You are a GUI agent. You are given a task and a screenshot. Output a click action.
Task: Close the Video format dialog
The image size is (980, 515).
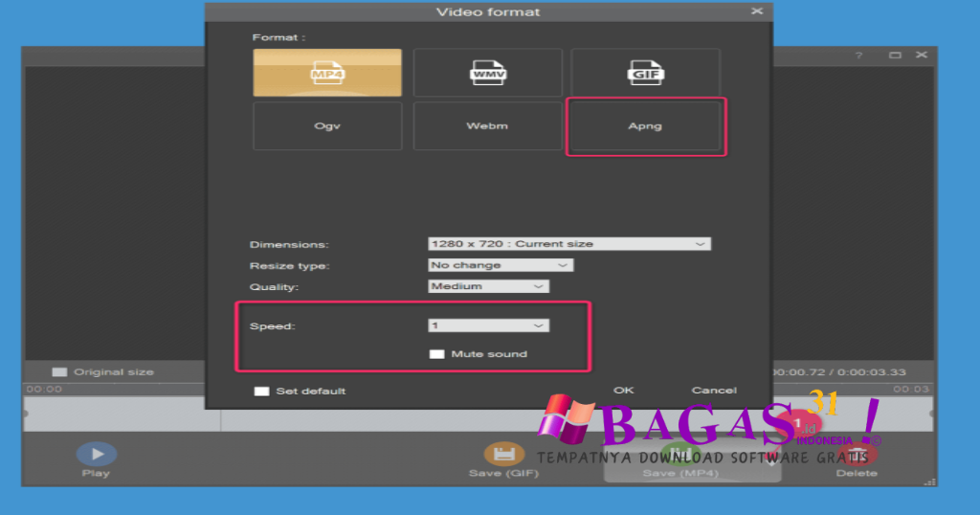(757, 11)
